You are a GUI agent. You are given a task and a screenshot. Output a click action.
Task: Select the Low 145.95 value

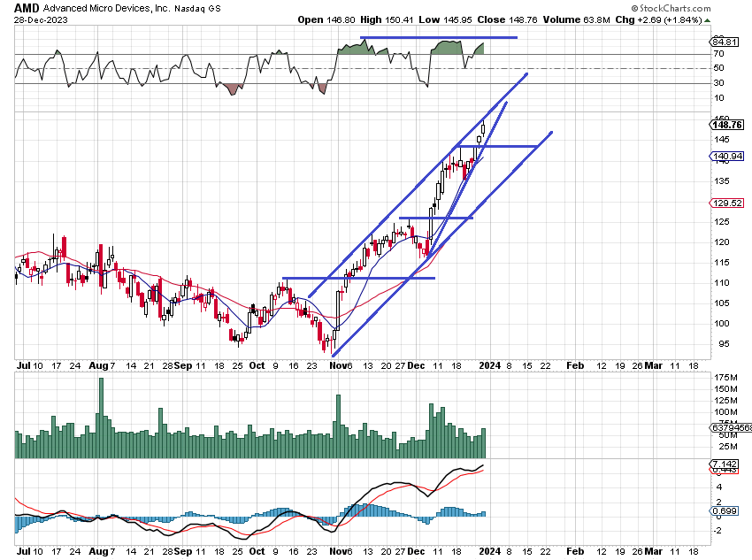coord(445,19)
